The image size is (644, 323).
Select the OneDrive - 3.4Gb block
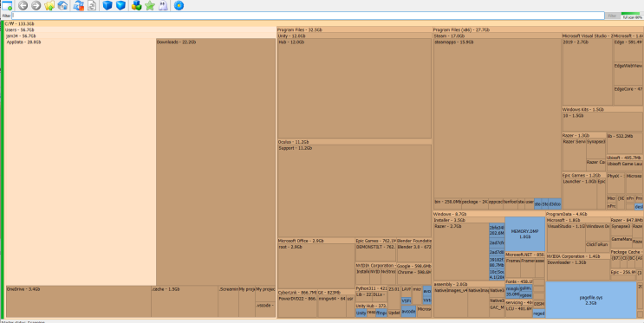point(79,301)
